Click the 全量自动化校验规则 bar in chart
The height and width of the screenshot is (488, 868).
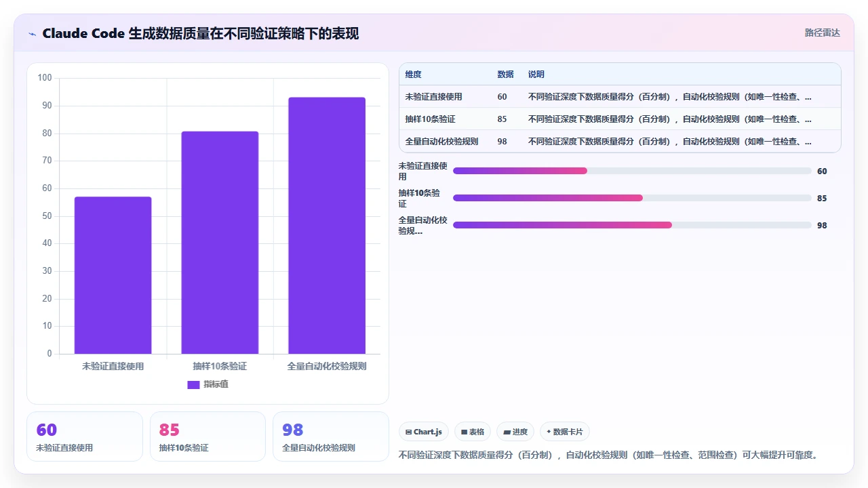coord(327,226)
